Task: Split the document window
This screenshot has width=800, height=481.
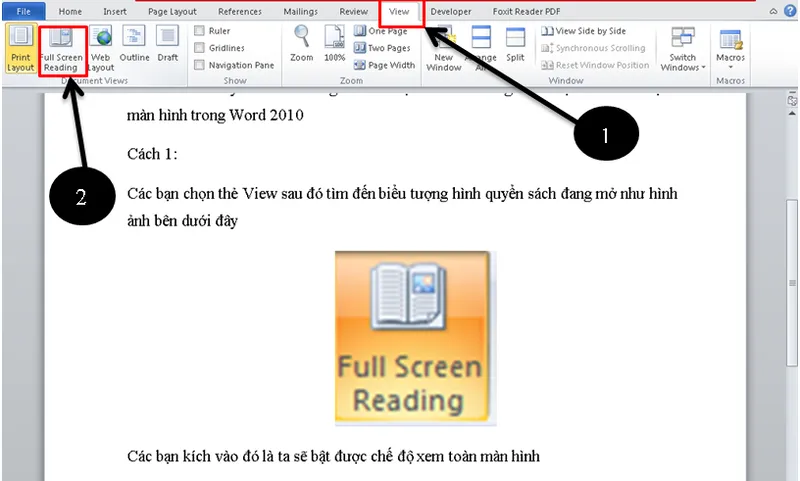Action: [x=515, y=45]
